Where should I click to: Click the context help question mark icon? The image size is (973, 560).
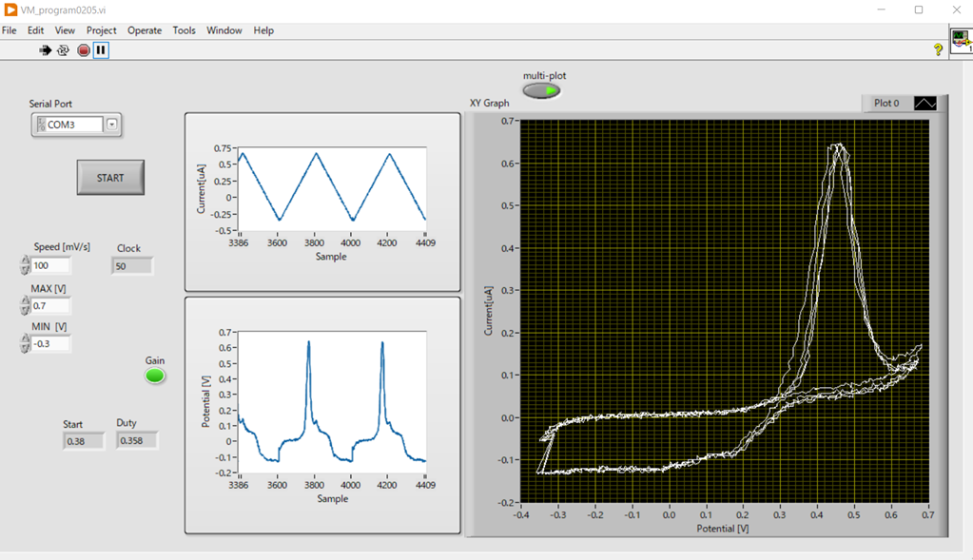[938, 50]
